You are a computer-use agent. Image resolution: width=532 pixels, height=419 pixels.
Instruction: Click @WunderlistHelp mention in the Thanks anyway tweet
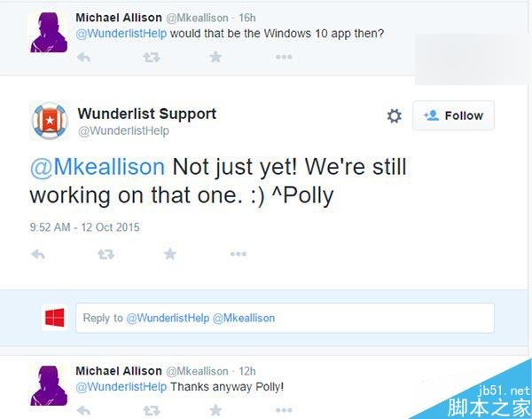tap(121, 387)
